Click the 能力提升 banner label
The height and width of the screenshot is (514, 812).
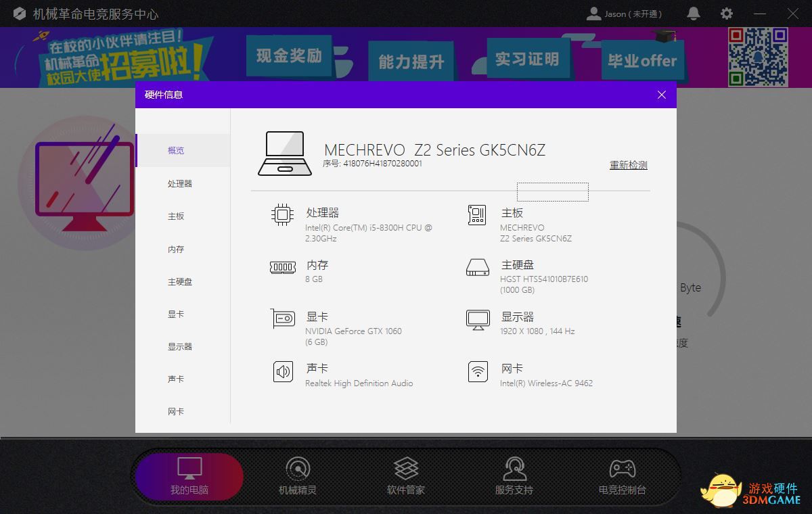click(411, 62)
